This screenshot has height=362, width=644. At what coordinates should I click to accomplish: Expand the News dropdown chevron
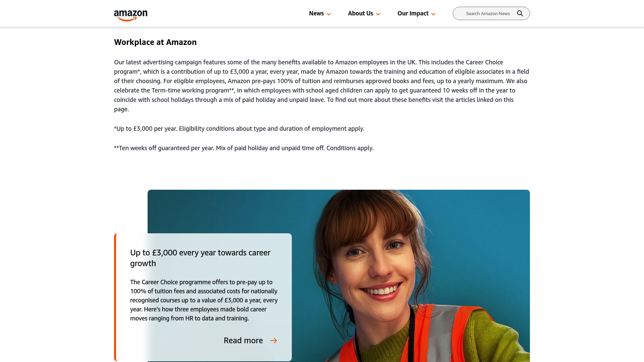click(x=329, y=14)
